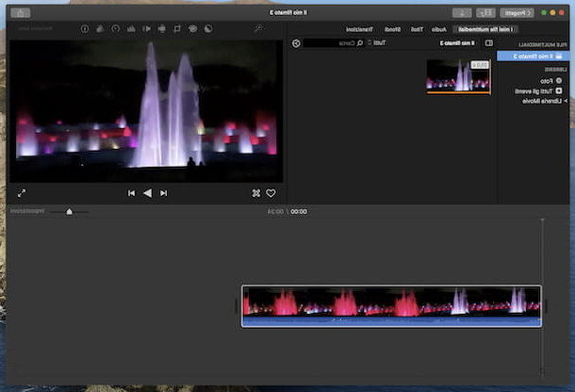Click the import media down-arrow button
Screen dimensions: 575x392
click(x=462, y=13)
